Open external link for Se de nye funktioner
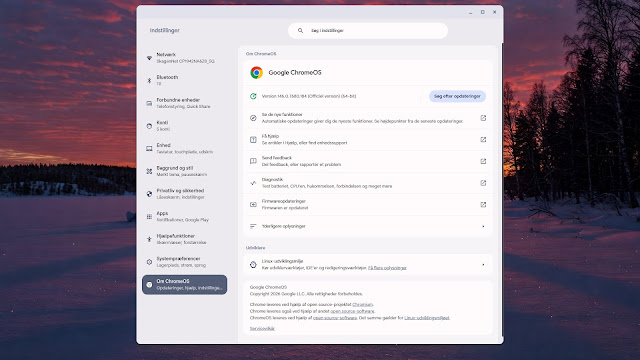Viewport: 640px width, 360px height. (483, 118)
